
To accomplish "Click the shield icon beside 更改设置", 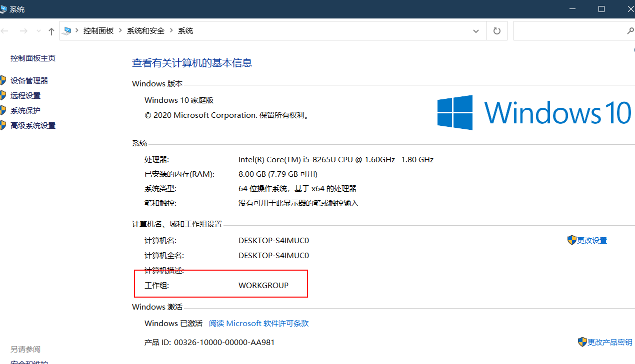I will click(572, 240).
